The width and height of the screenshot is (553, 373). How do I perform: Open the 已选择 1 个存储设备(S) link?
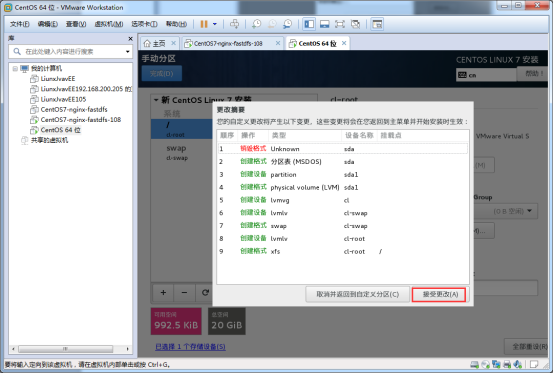[190, 347]
